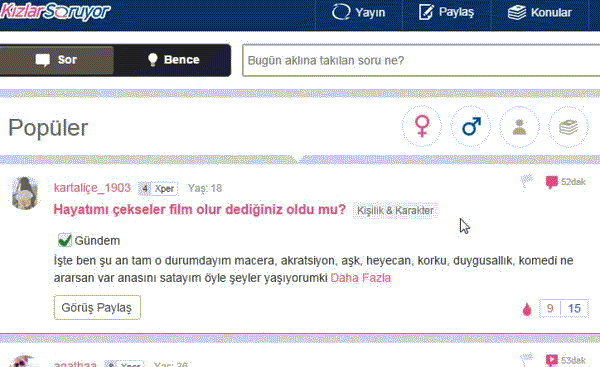Click the stacked topics filter icon
Screen dimensions: 600x367
(568, 127)
